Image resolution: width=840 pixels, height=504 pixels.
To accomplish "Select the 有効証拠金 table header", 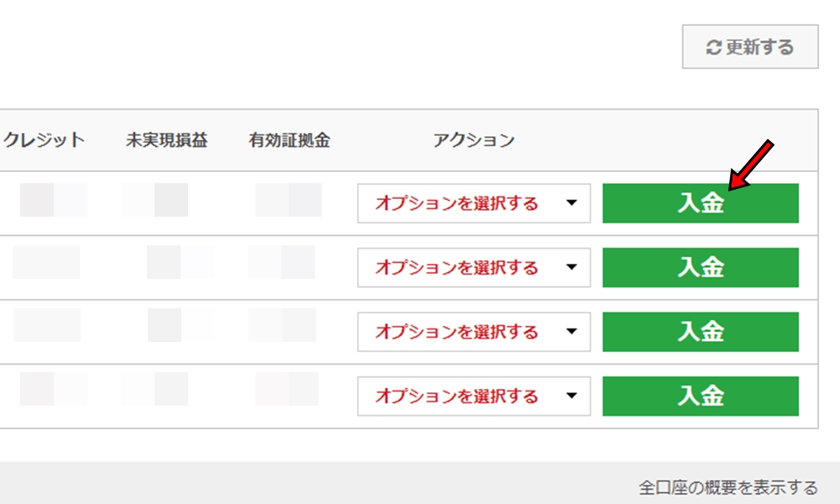I will click(289, 140).
